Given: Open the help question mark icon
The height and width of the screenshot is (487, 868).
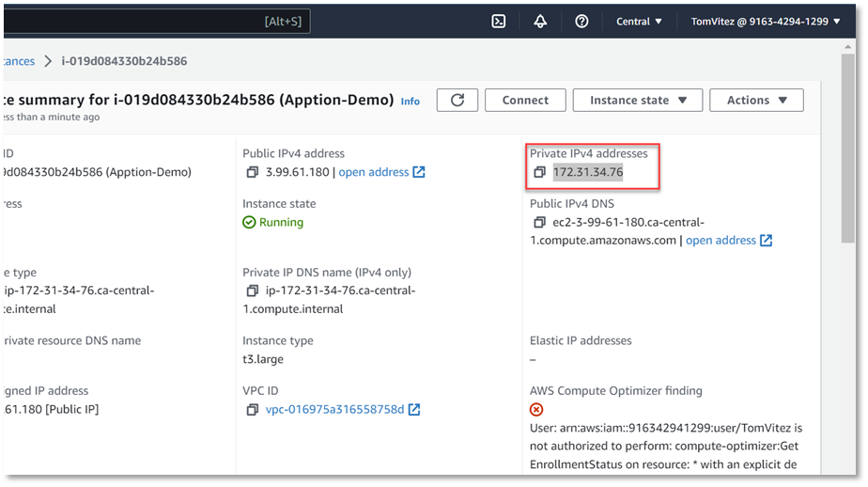Looking at the screenshot, I should (581, 22).
